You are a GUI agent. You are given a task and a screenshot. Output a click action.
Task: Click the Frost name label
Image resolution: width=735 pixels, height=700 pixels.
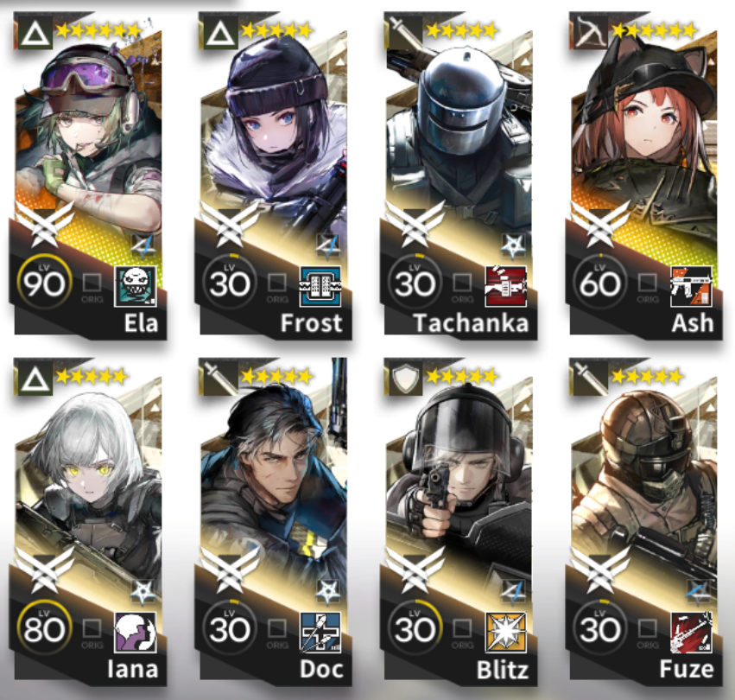click(311, 323)
